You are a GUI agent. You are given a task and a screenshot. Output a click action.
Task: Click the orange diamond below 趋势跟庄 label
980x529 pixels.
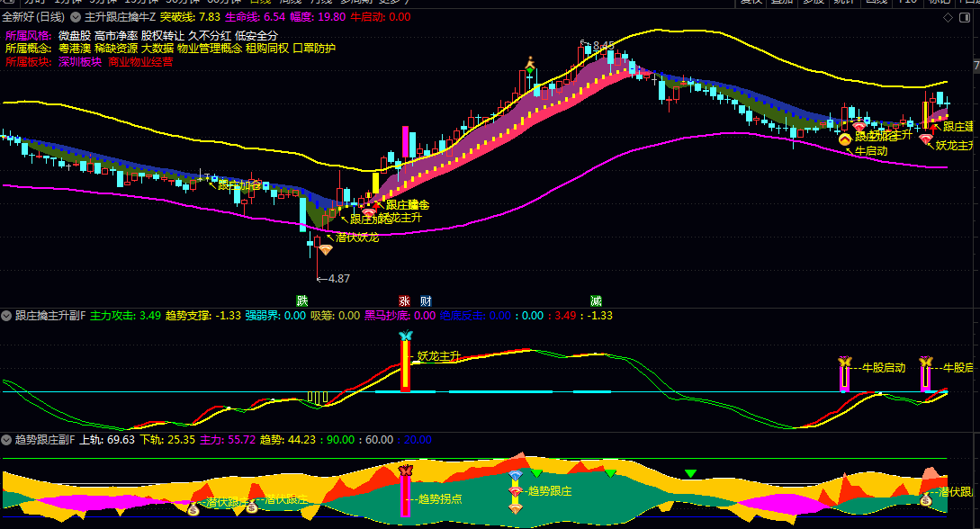[x=515, y=509]
